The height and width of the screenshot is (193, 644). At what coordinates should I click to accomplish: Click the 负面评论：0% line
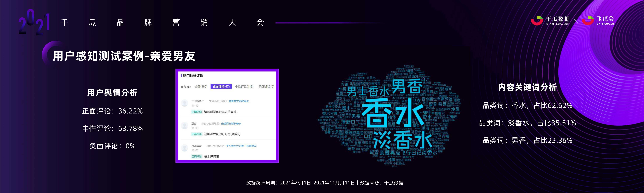(112, 146)
